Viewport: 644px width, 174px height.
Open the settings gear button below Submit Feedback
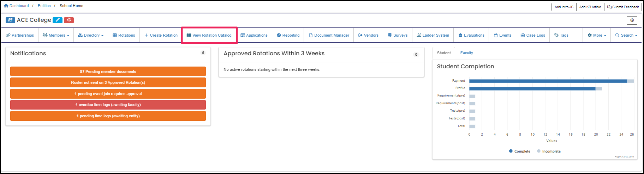(x=632, y=20)
